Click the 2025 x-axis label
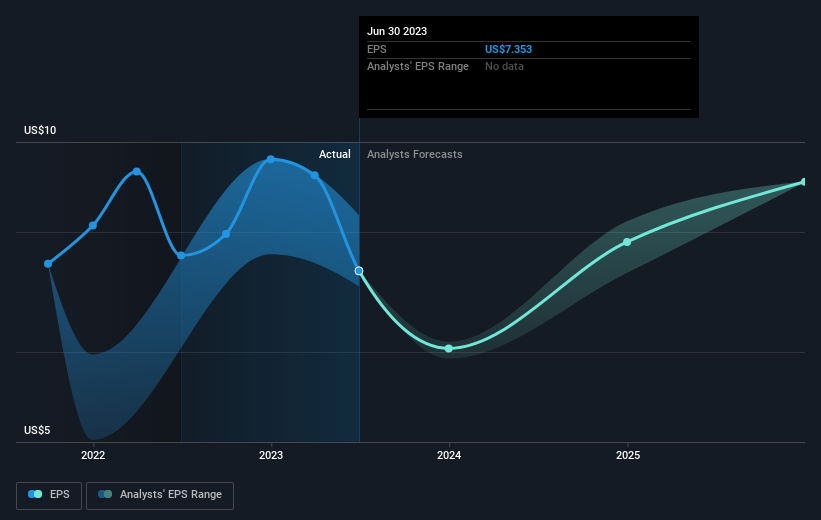This screenshot has width=821, height=520. [x=628, y=456]
